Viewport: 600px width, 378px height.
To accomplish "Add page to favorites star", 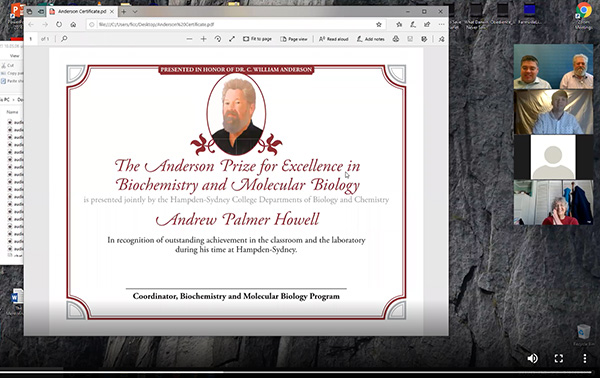I will tap(379, 24).
